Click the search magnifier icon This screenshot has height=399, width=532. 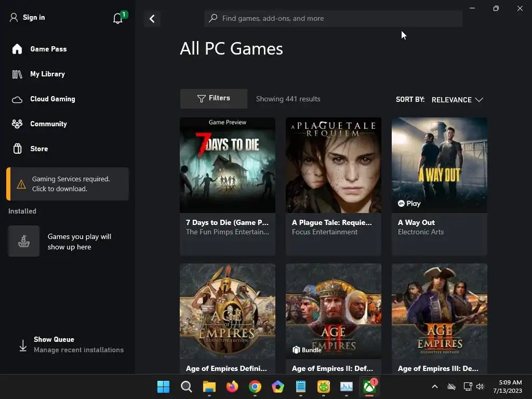coord(213,18)
